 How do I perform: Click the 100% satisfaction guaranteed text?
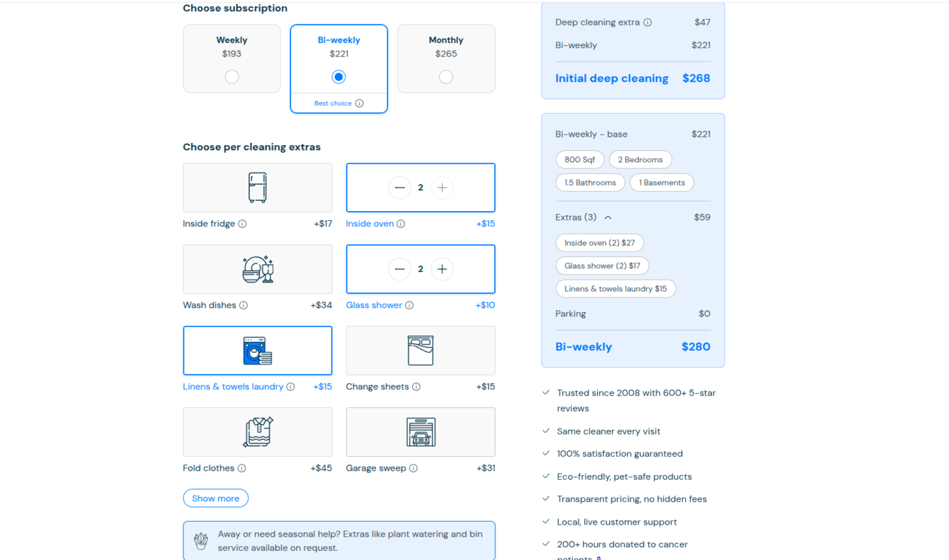(620, 454)
